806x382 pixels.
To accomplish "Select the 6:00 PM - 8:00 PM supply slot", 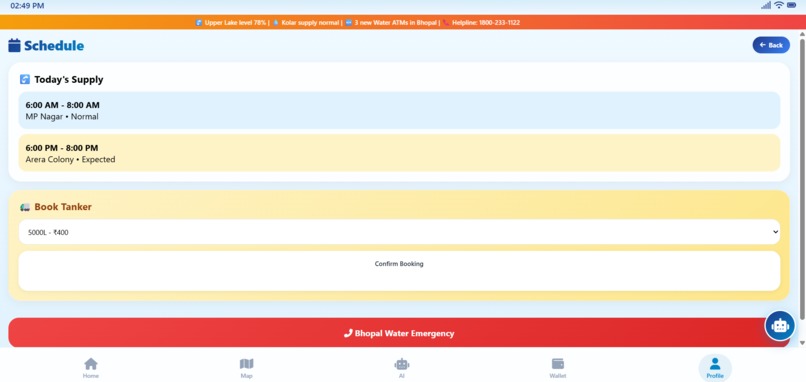I will [x=399, y=153].
